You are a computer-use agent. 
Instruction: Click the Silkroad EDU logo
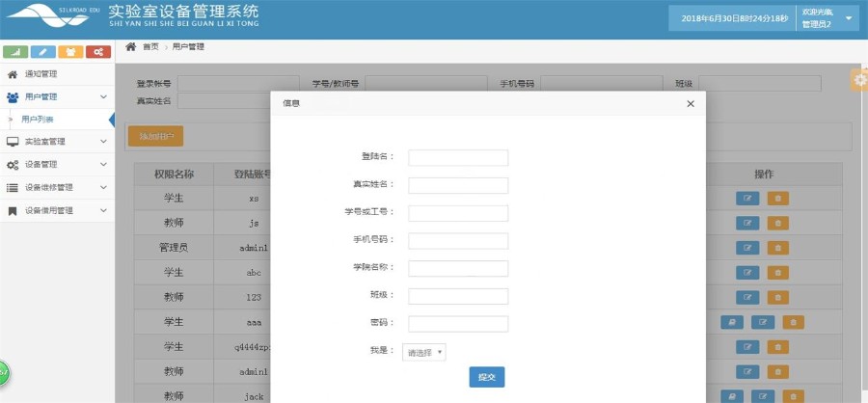[x=54, y=15]
